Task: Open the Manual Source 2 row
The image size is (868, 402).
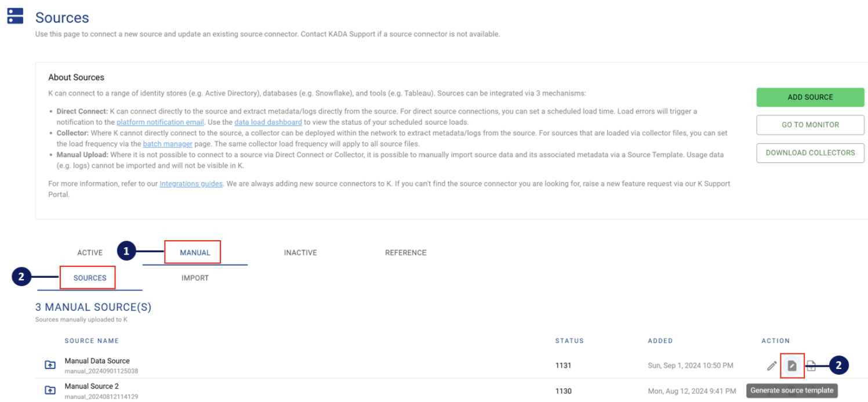Action: tap(92, 386)
